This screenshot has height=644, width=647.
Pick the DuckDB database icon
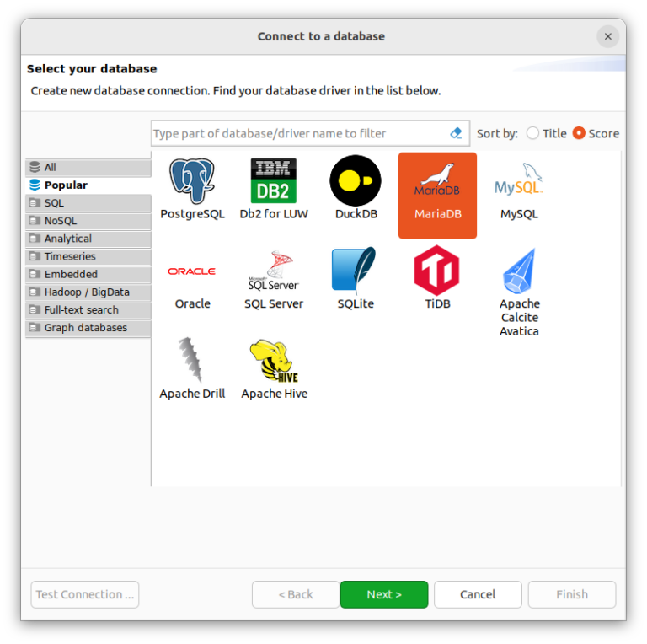point(356,181)
